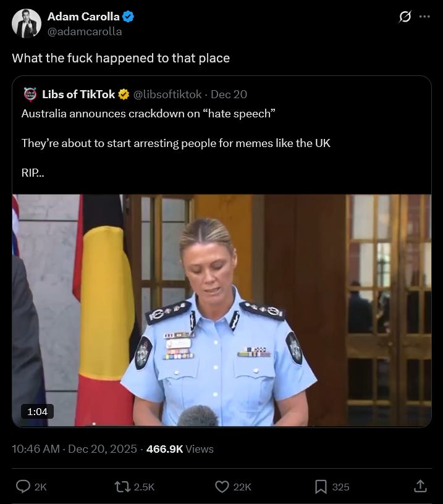
Task: Open the Adam Carolla display name link
Action: tap(83, 17)
